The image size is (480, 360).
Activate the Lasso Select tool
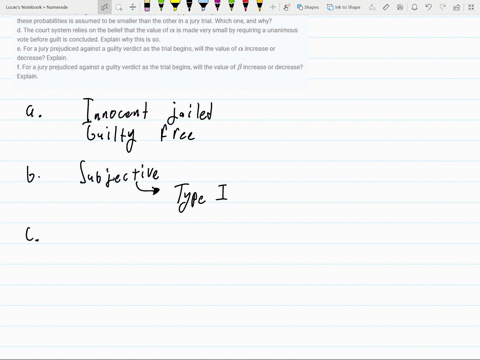119,7
